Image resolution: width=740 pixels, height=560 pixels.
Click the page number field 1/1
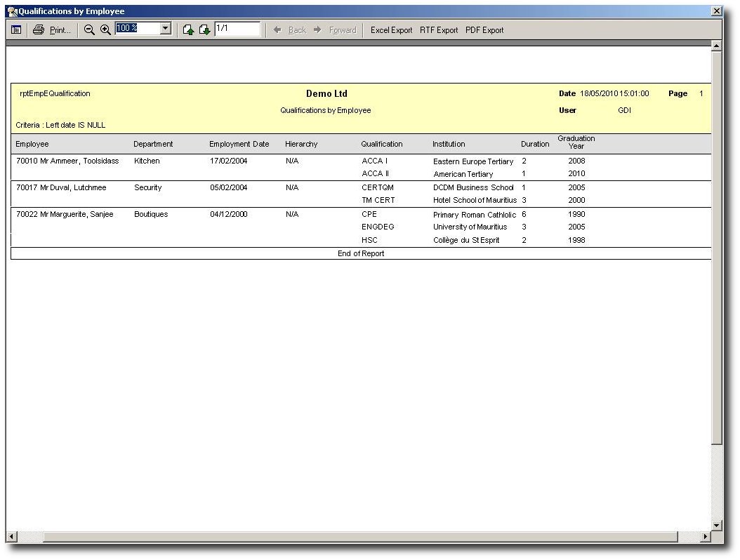tap(237, 29)
